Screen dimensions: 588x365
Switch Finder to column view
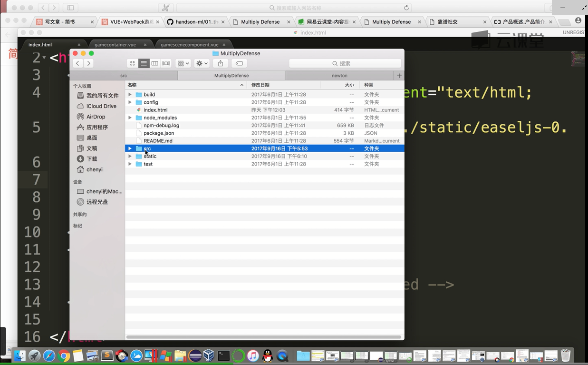pos(155,63)
